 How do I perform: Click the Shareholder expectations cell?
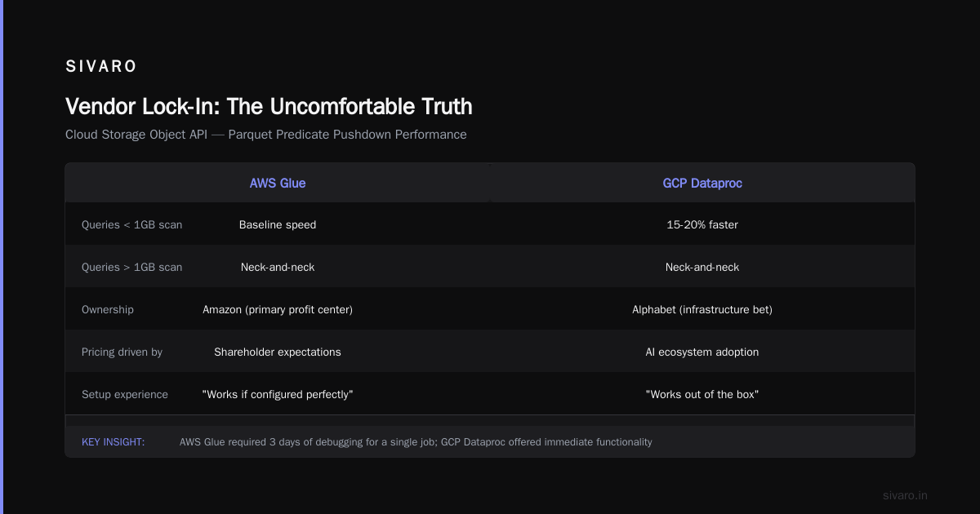pos(278,352)
